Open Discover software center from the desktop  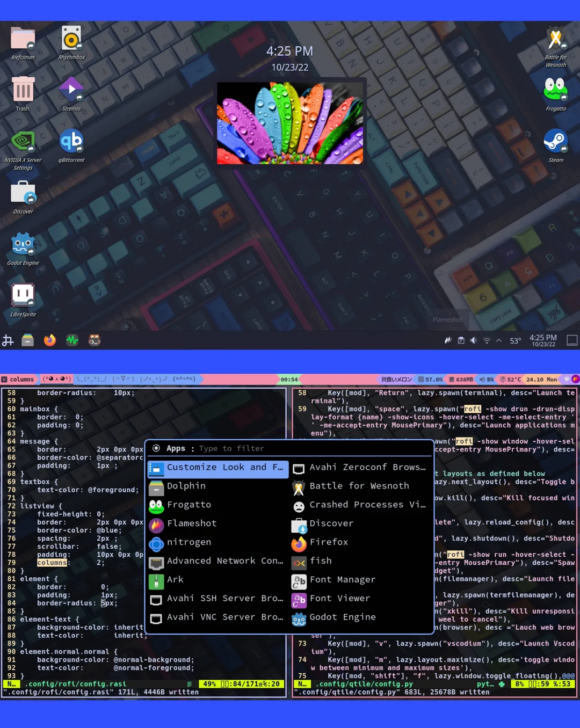(x=23, y=192)
